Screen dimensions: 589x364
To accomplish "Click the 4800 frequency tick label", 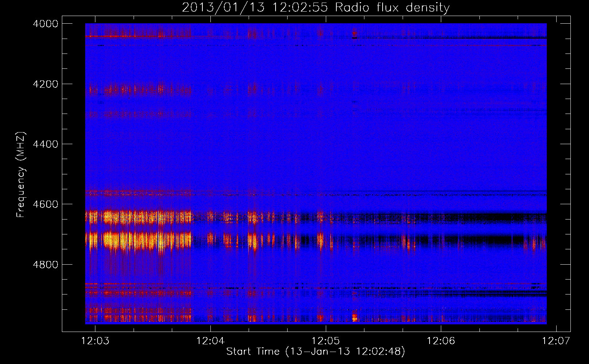I will (x=46, y=265).
